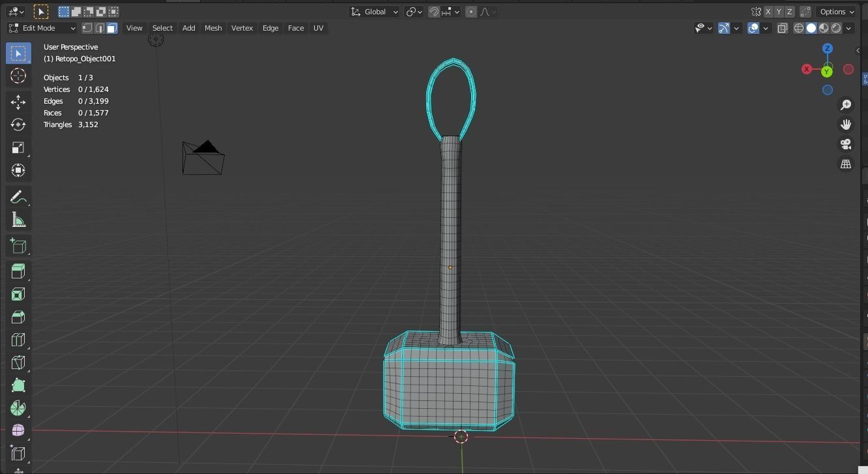Activate the Transform tool
Image resolution: width=868 pixels, height=474 pixels.
click(18, 170)
